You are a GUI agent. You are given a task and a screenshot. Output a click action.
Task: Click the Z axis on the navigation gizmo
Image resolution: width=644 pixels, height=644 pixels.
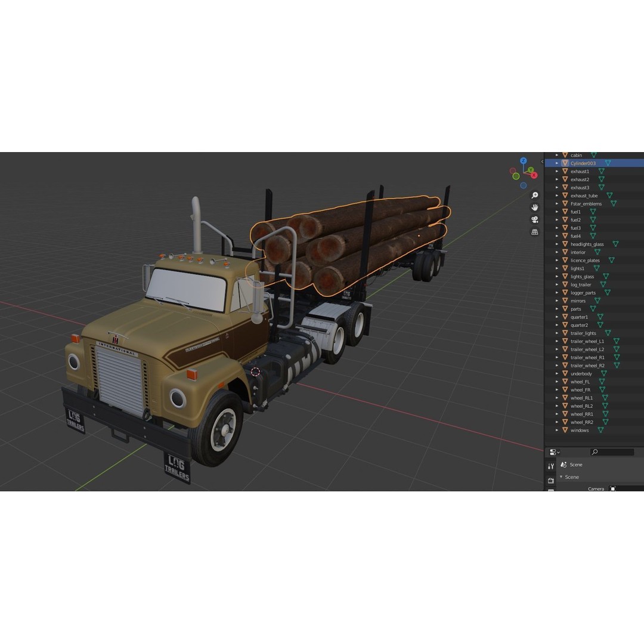pyautogui.click(x=524, y=160)
